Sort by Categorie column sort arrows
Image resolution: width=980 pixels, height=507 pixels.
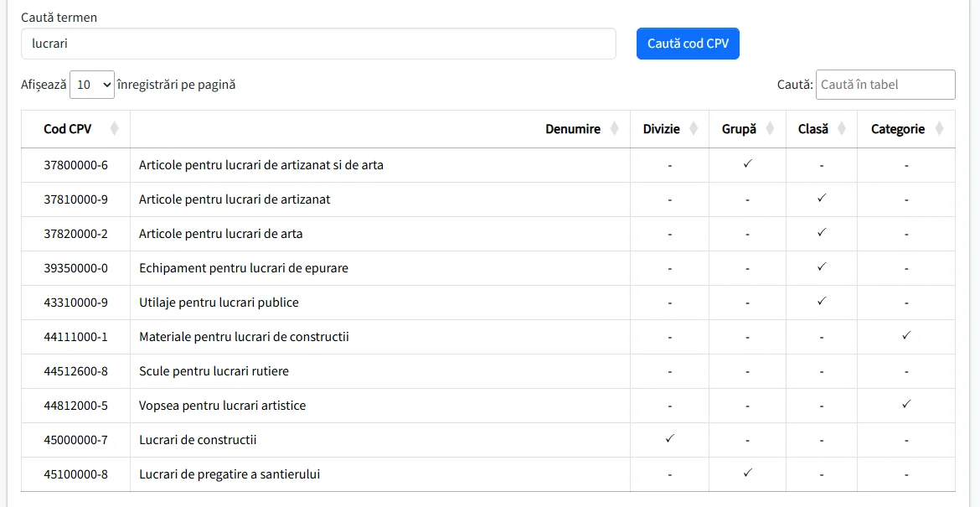[x=939, y=129]
